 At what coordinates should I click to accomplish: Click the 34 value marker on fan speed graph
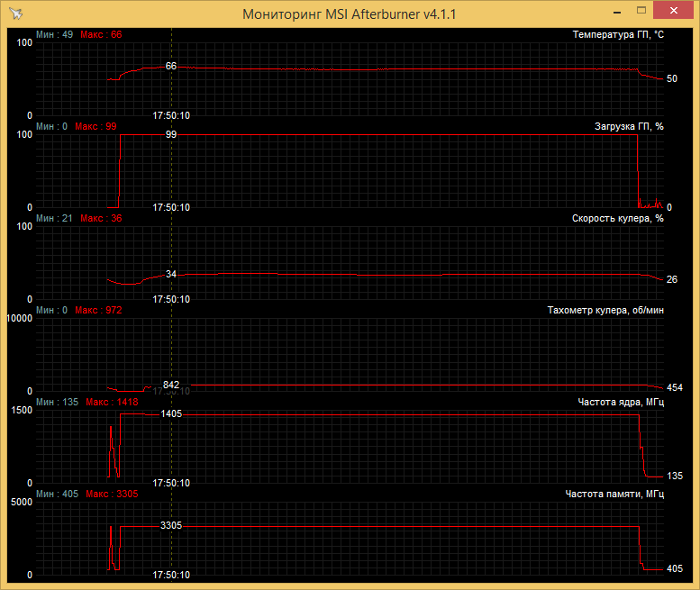coord(171,275)
